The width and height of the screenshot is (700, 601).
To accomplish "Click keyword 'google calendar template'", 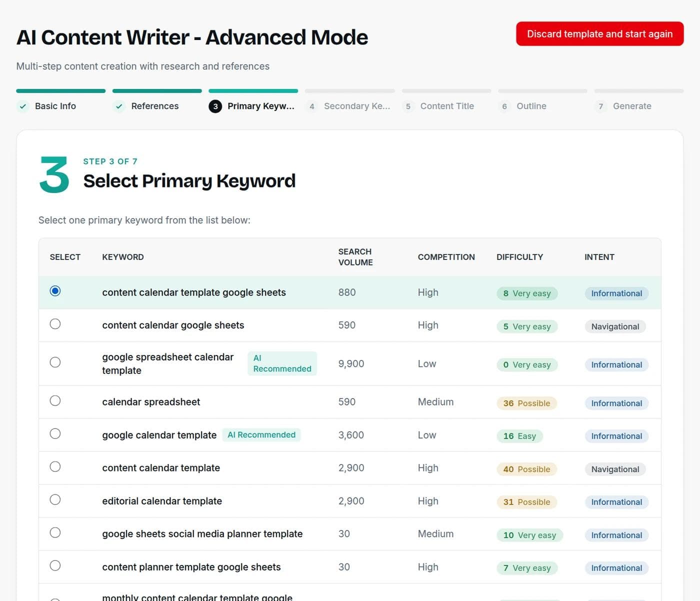I will click(x=159, y=435).
